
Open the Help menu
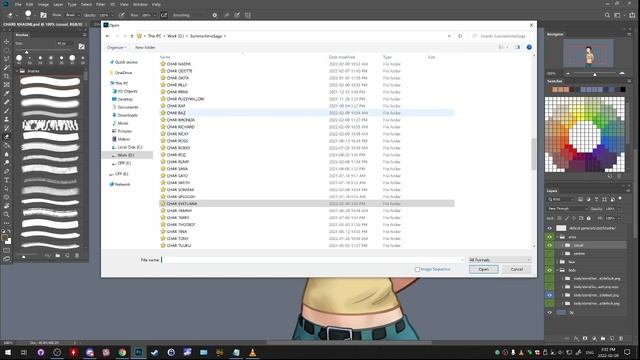pyautogui.click(x=156, y=4)
